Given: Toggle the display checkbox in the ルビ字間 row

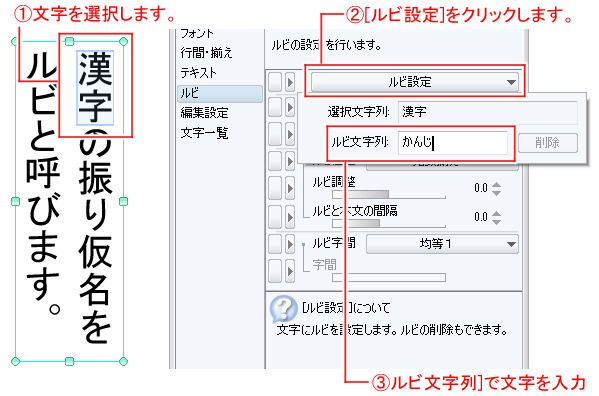Looking at the screenshot, I should pos(275,244).
